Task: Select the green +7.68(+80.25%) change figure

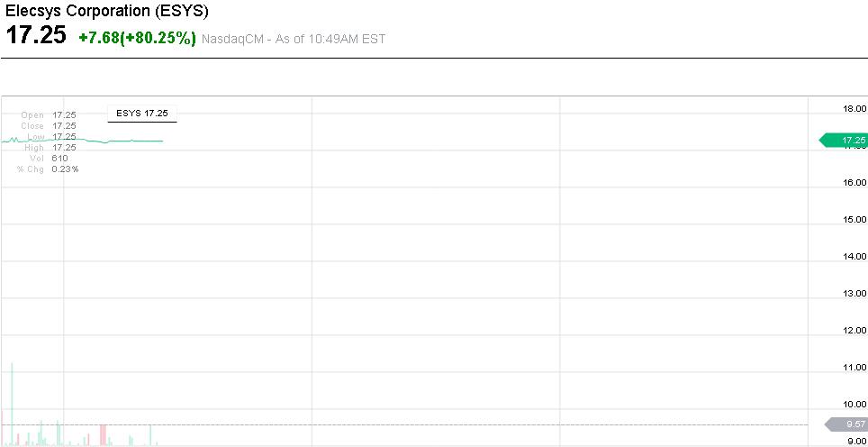Action: click(x=137, y=38)
